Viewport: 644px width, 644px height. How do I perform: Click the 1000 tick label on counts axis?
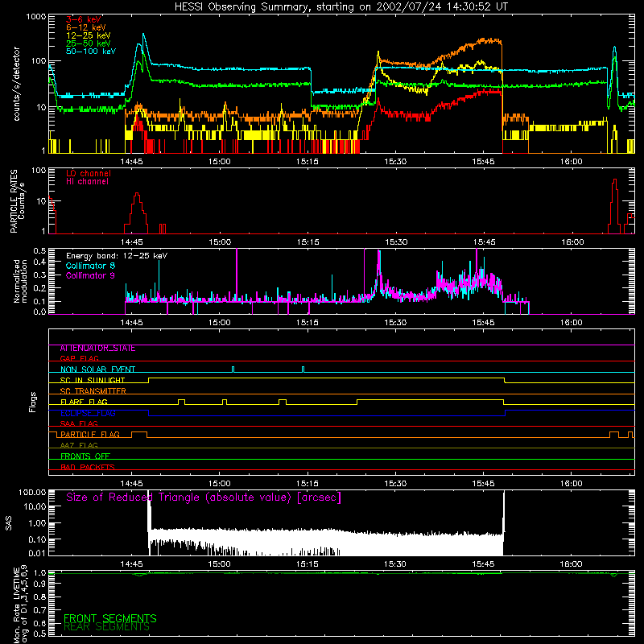35,17
